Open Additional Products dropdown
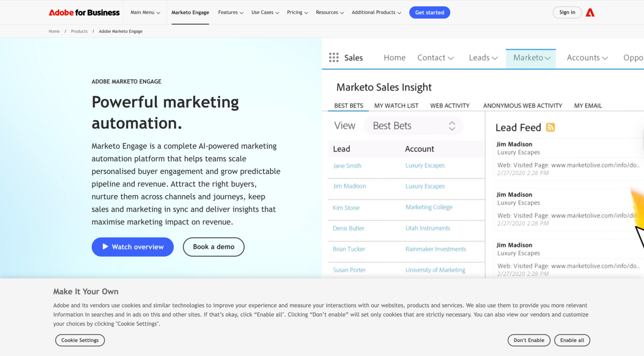Screen dimensions: 644x356 pos(376,12)
